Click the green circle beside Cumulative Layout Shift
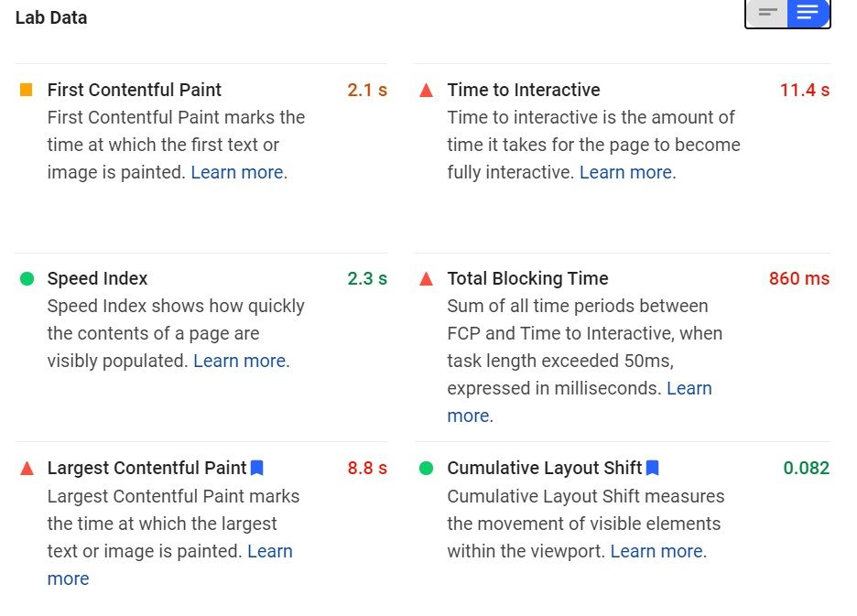 [x=426, y=468]
